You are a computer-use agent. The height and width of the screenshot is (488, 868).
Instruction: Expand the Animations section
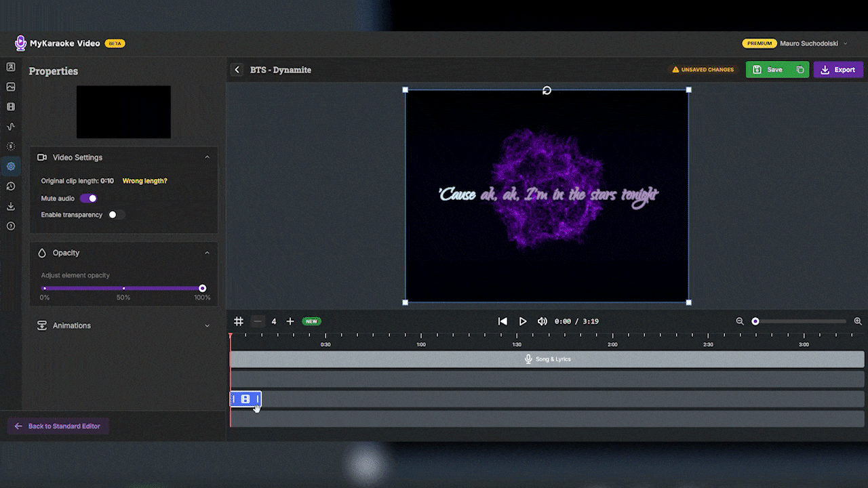click(x=207, y=326)
